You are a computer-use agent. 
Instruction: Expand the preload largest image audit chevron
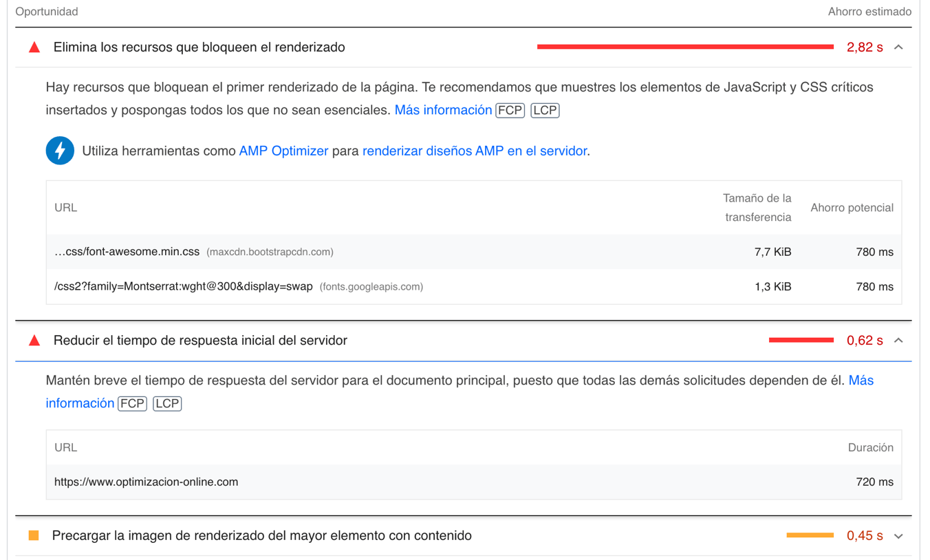pyautogui.click(x=898, y=536)
